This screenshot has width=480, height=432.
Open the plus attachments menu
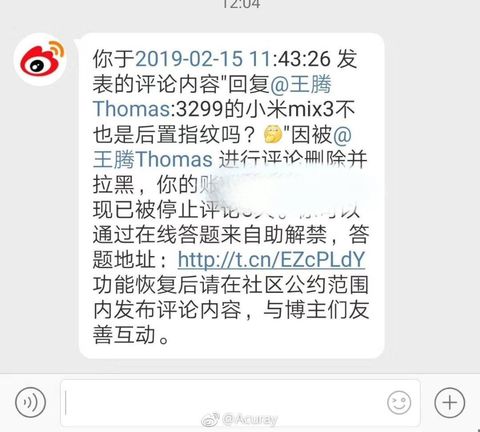[x=450, y=402]
